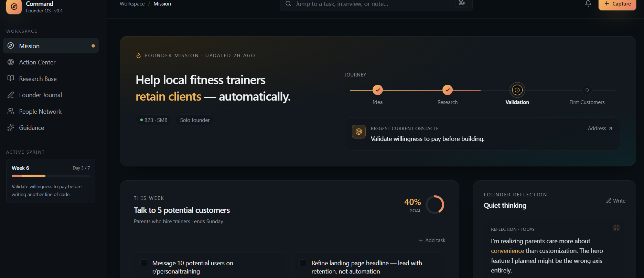This screenshot has height=278, width=644.
Task: Click the plus icon beside Add task
Action: (x=421, y=240)
